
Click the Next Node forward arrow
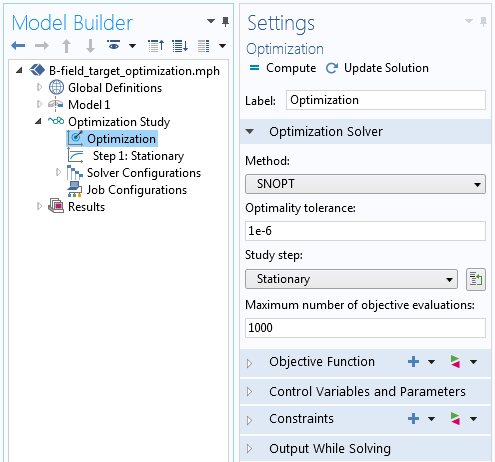[42, 45]
